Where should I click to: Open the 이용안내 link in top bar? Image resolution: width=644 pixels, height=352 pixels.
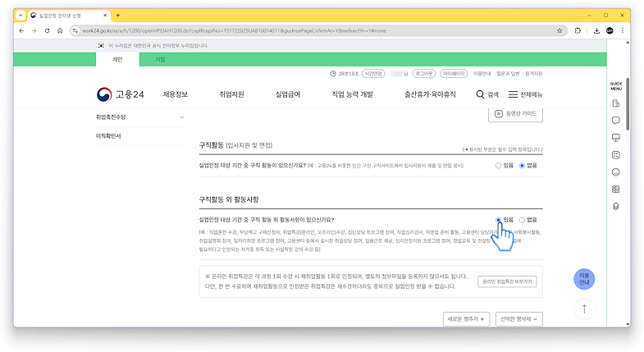(482, 74)
